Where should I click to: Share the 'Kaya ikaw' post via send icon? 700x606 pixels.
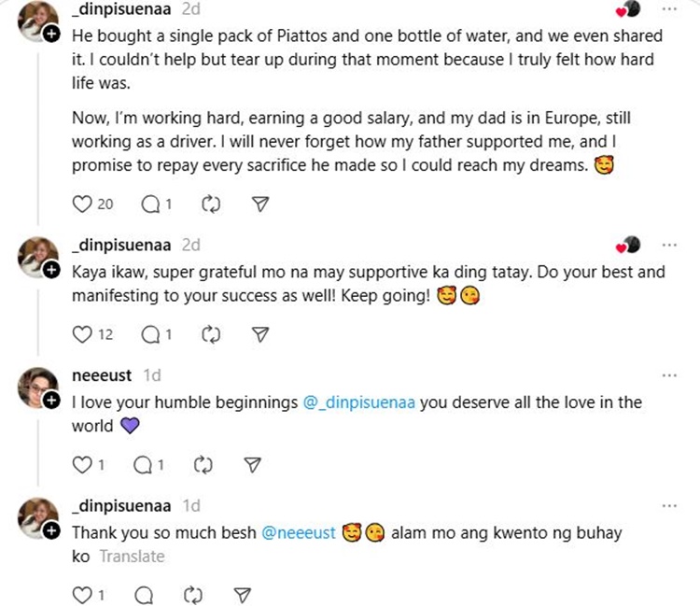point(261,333)
